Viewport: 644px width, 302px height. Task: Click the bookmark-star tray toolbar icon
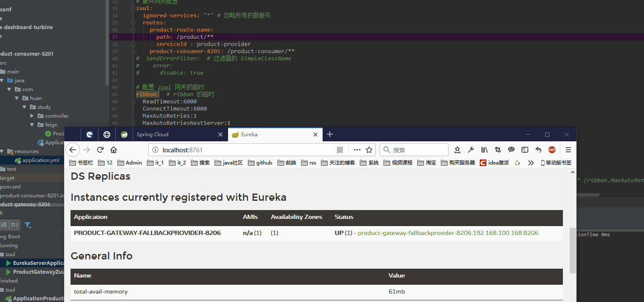tap(457, 150)
